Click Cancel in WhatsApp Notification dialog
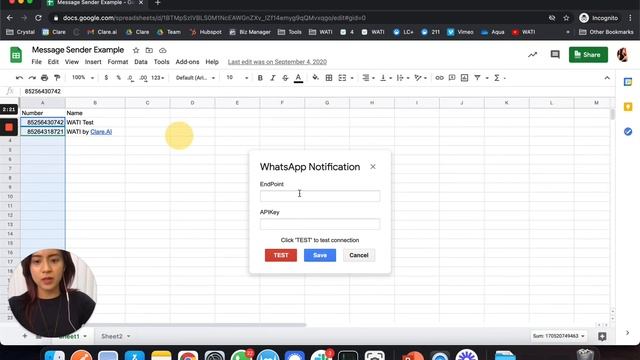The height and width of the screenshot is (360, 640). click(x=359, y=255)
